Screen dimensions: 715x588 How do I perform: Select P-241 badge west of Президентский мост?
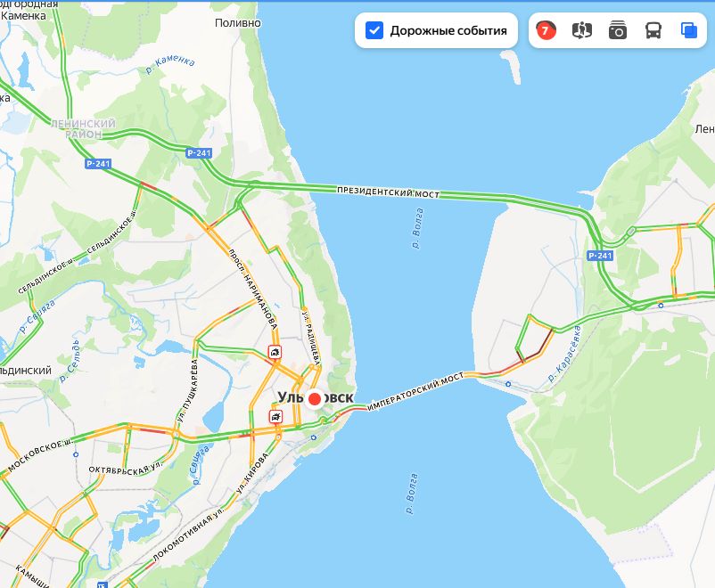pyautogui.click(x=199, y=153)
